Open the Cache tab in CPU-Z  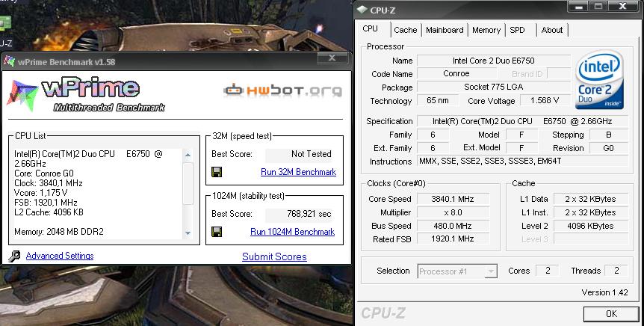[x=406, y=30]
